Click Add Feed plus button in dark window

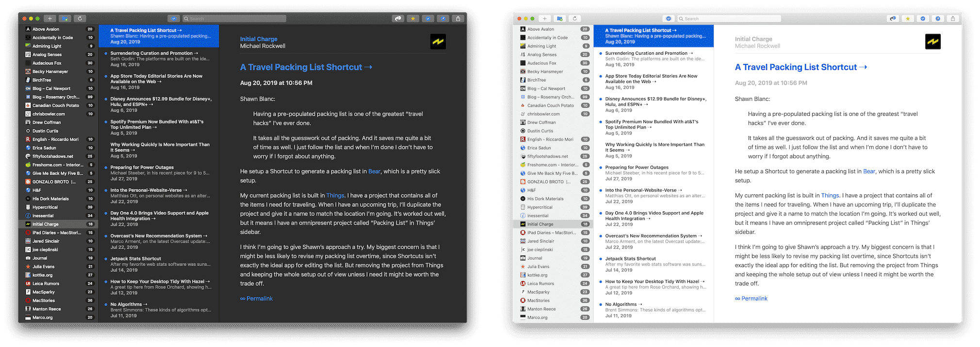(x=50, y=18)
